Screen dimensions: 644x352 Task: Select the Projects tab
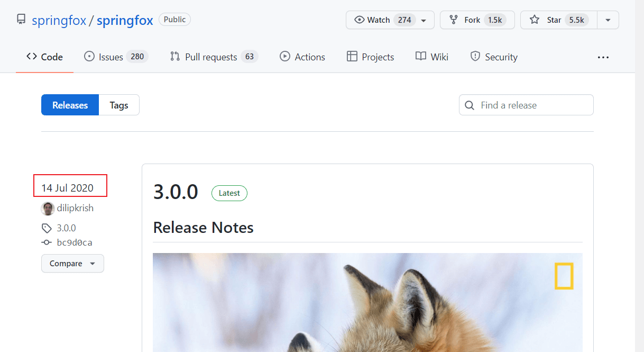click(x=370, y=57)
